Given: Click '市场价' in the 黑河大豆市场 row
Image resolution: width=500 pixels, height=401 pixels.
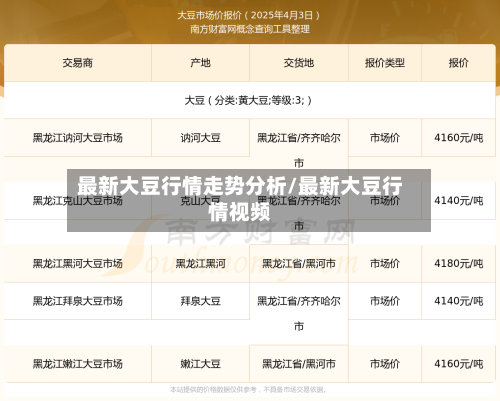Looking at the screenshot, I should pyautogui.click(x=385, y=264).
